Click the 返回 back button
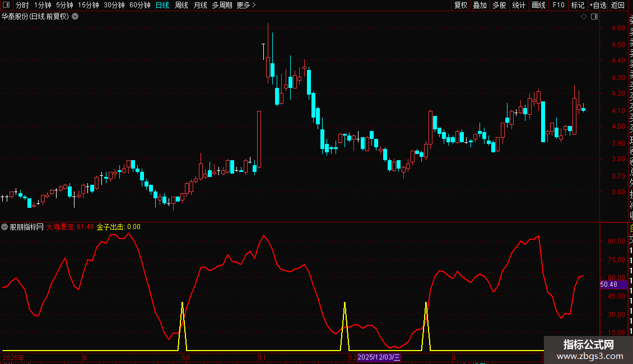Image resolution: width=633 pixels, height=364 pixels. (618, 5)
